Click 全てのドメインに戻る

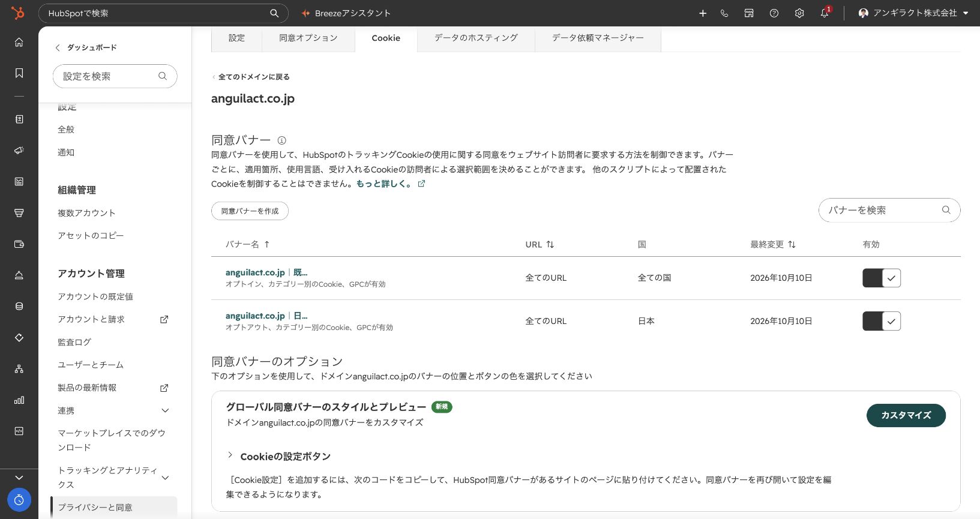[251, 77]
